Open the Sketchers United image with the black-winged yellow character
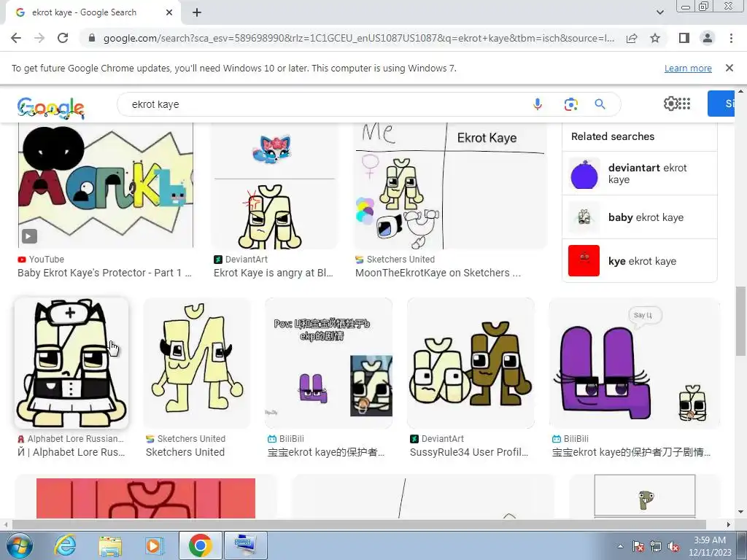 197,363
